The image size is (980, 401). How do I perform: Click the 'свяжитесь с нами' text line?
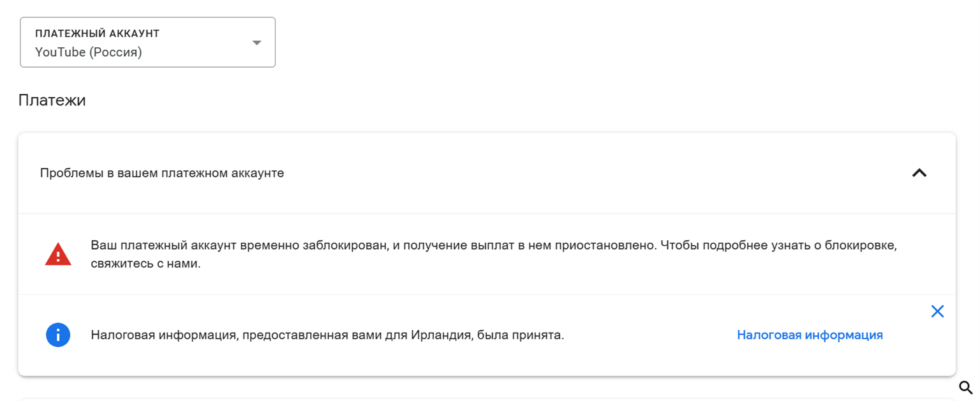click(x=145, y=263)
